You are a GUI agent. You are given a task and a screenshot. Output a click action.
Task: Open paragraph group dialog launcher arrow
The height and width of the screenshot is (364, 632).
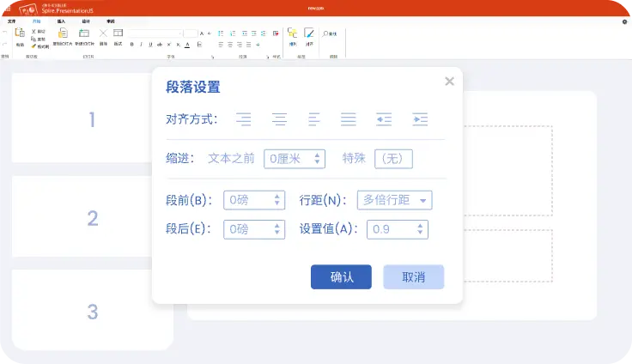268,57
